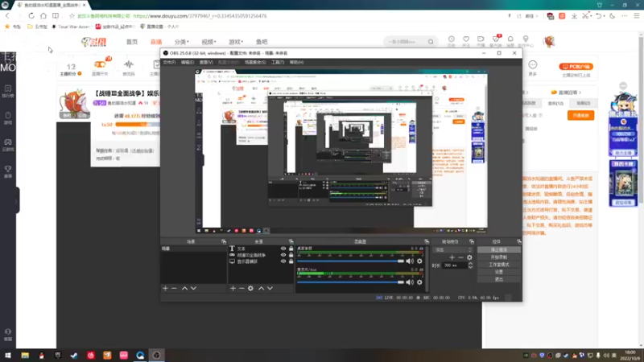
Task: Remove selected source with minus icon in Sources panel
Action: 242,289
